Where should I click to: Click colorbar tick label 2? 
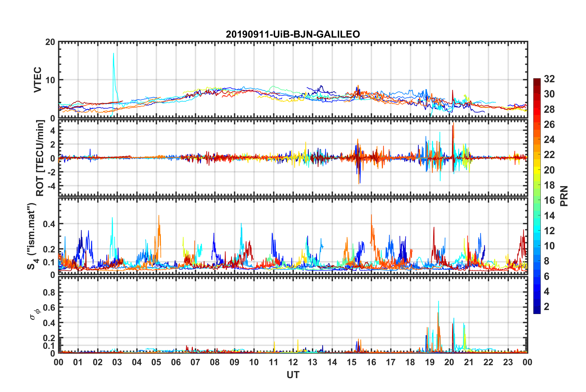(547, 306)
